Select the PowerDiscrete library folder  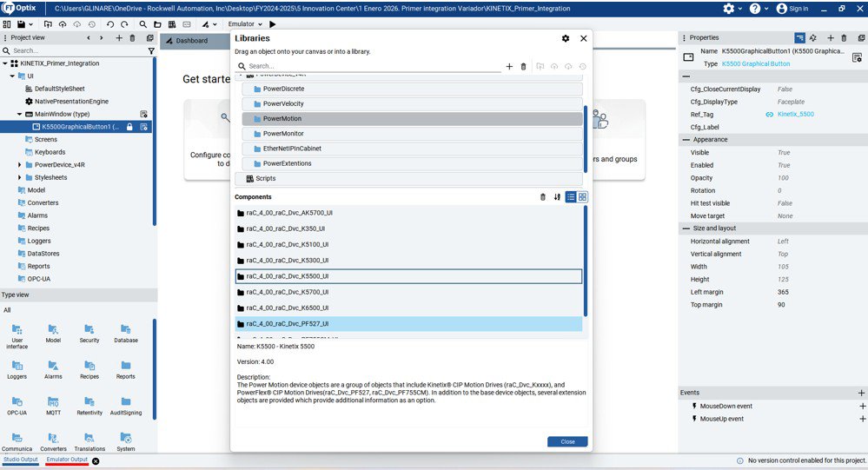(413, 89)
